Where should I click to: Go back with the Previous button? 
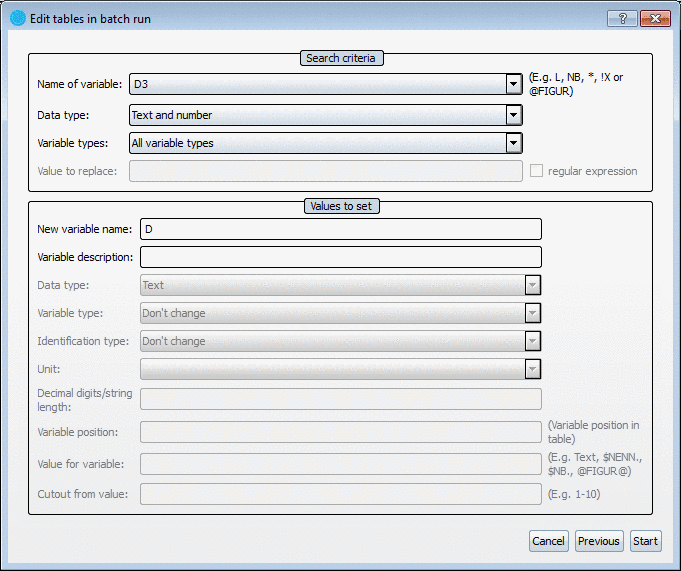599,541
